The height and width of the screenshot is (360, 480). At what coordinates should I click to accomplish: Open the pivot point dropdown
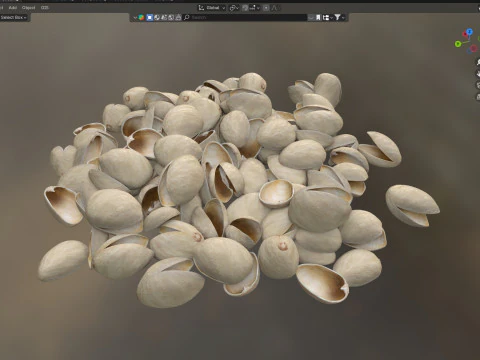point(234,8)
